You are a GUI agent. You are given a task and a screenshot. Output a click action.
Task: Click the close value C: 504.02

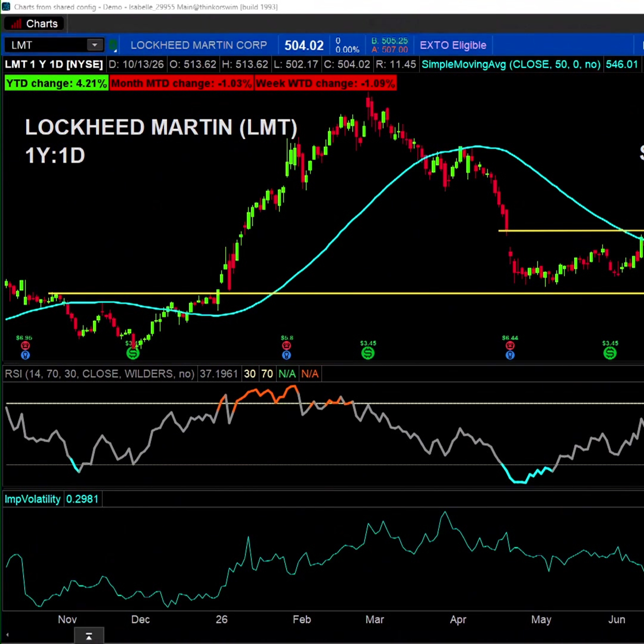[347, 64]
